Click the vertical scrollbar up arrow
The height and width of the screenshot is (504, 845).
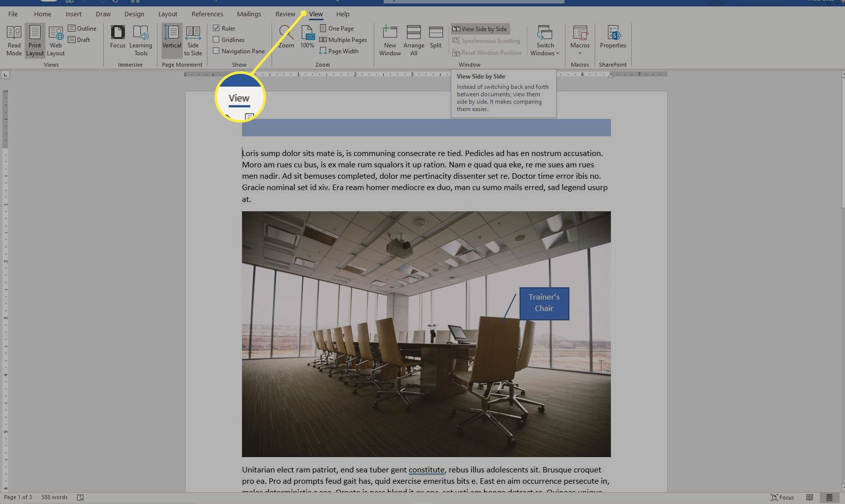(842, 74)
